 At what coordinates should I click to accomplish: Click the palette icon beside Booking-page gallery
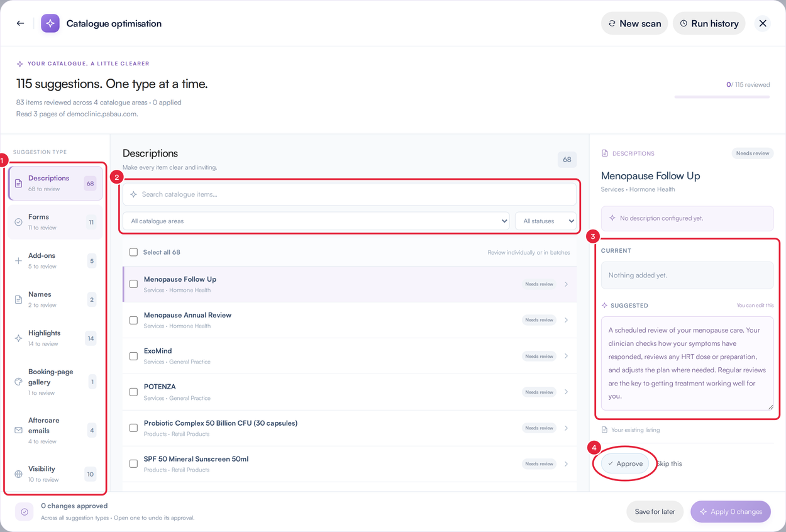[x=18, y=382]
